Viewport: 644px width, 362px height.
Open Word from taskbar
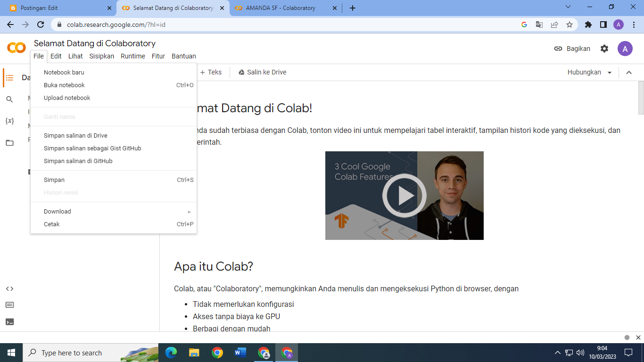(240, 353)
